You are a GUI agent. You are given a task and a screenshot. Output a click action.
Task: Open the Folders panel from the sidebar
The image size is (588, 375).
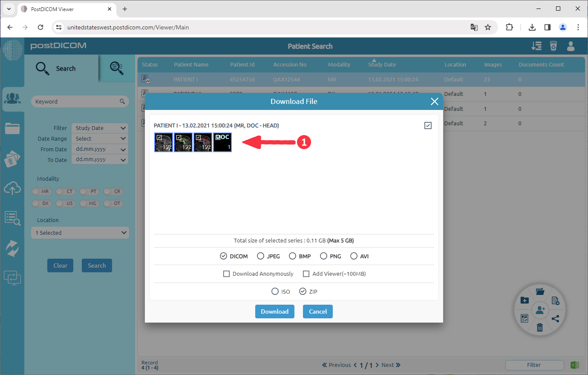tap(13, 128)
